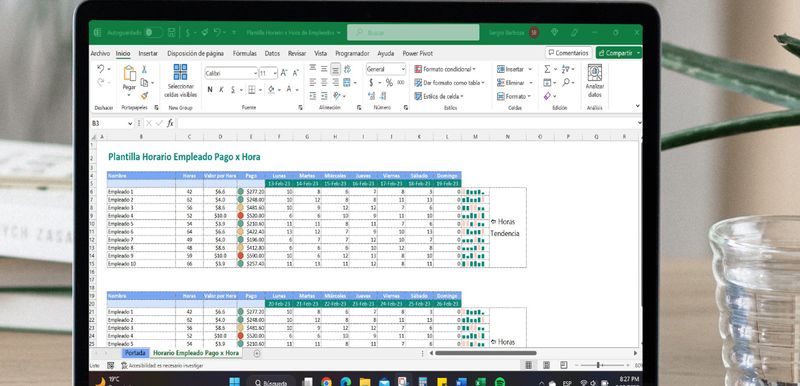Switch to Page Layout view icon
Viewport: 800px width, 386px height.
(546, 365)
